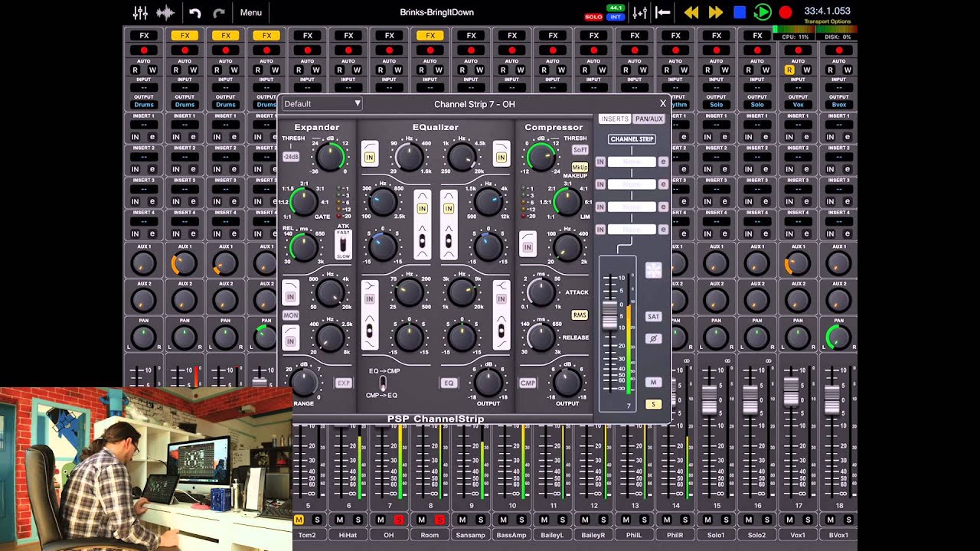Open the Default preset dropdown
This screenshot has width=980, height=551.
click(322, 103)
